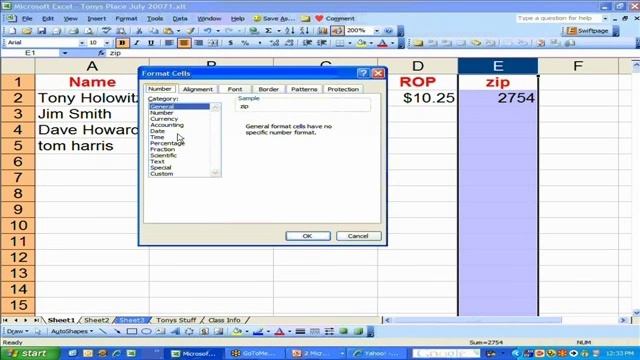Click OK in Format Cells
Viewport: 640px width, 360px height.
(308, 236)
